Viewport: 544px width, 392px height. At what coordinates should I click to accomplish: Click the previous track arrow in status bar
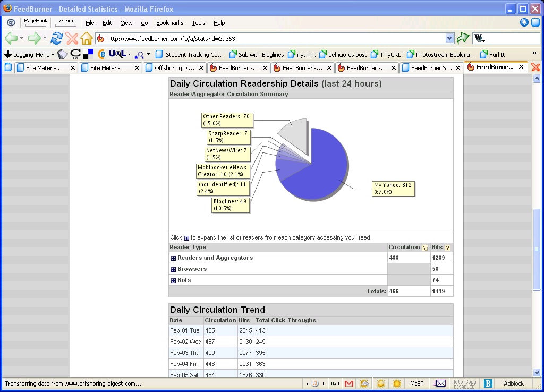click(308, 384)
